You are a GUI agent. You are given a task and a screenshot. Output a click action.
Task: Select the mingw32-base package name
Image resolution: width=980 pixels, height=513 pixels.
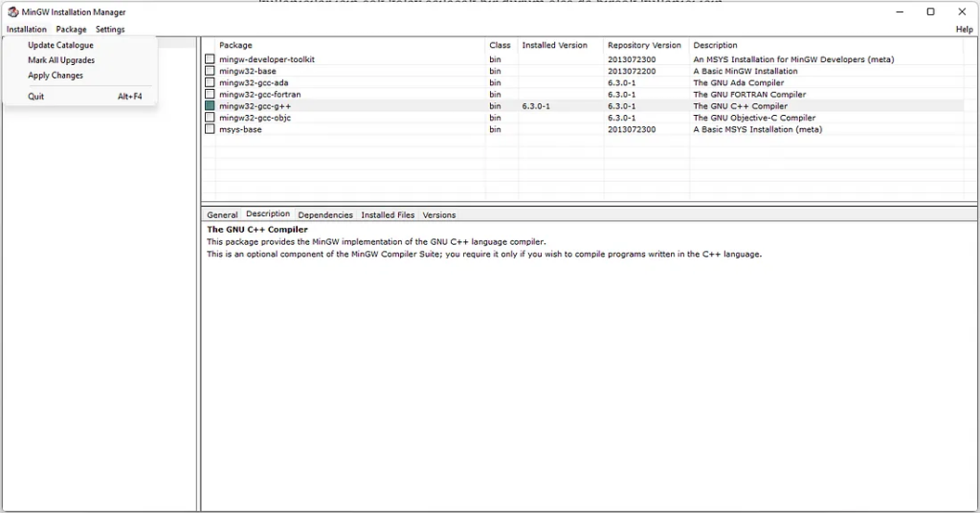coord(248,71)
